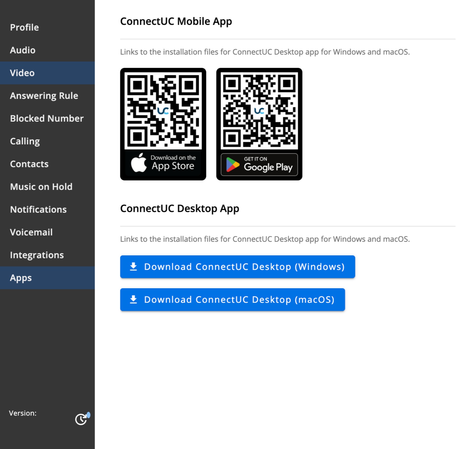Click the description under ConnectUC Desktop App
476x449 pixels.
pos(265,239)
